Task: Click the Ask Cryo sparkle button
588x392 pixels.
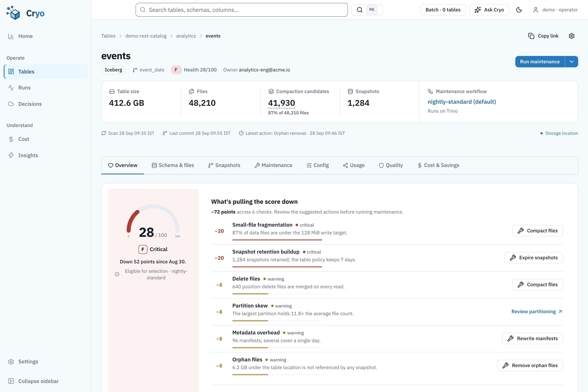Action: [489, 10]
